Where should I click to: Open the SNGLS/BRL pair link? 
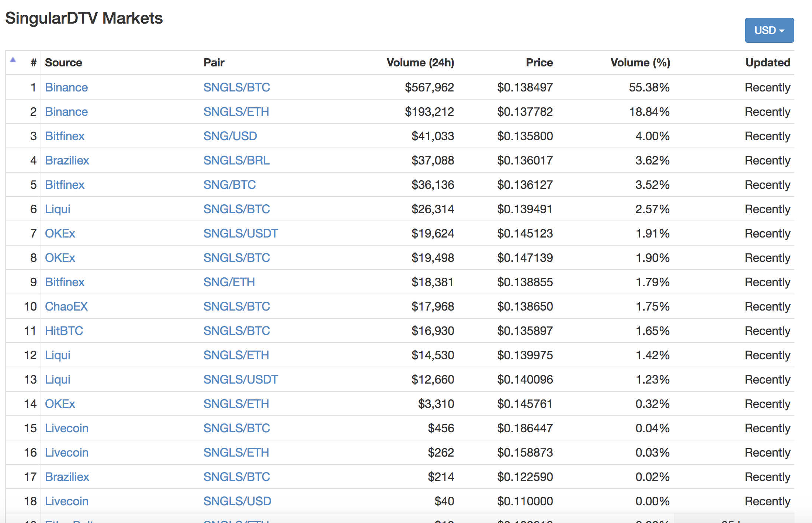pyautogui.click(x=236, y=160)
